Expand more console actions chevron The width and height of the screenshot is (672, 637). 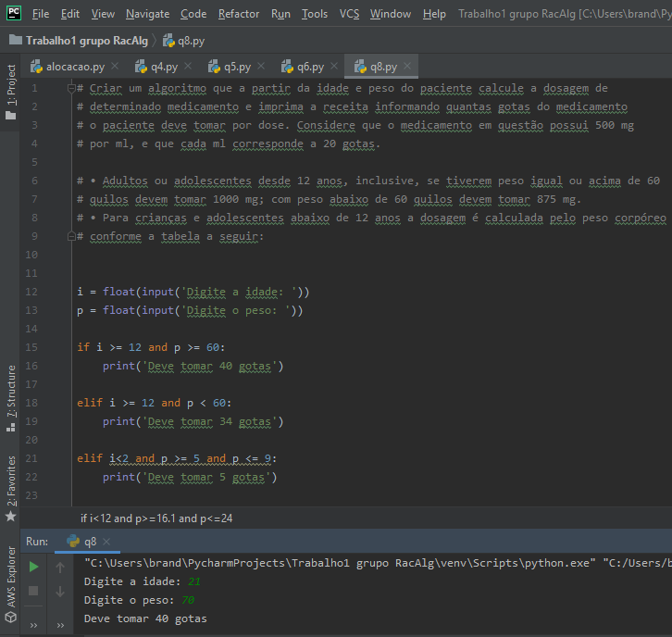(60, 625)
